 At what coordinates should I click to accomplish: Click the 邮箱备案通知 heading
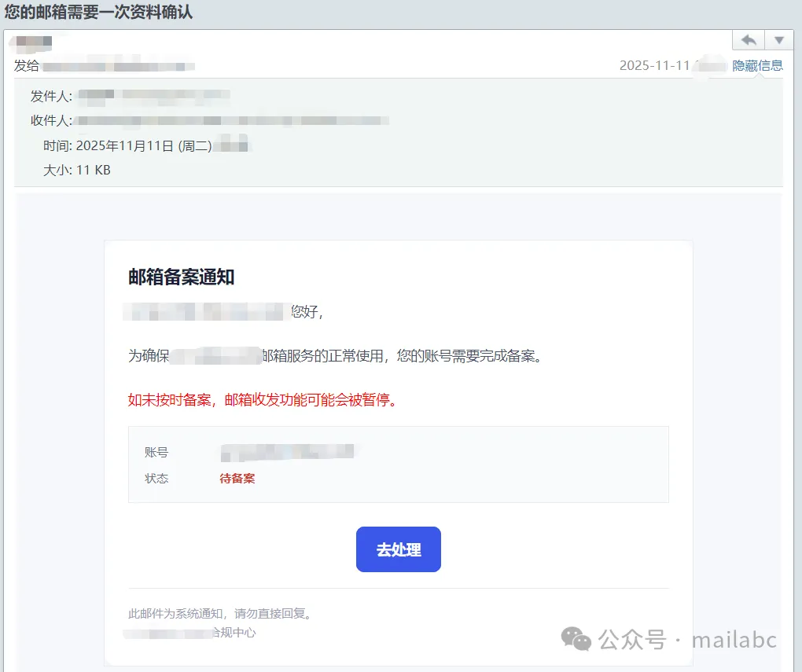pyautogui.click(x=181, y=277)
